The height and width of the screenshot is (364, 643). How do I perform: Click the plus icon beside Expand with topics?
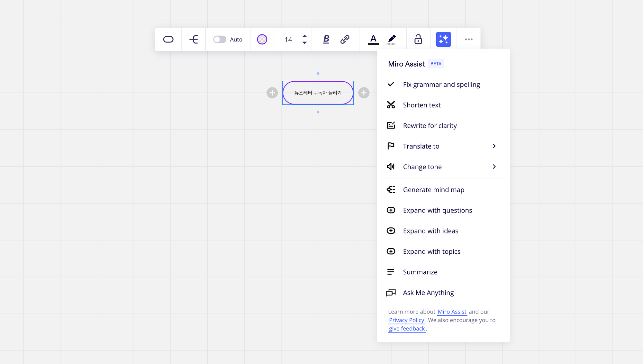point(391,251)
